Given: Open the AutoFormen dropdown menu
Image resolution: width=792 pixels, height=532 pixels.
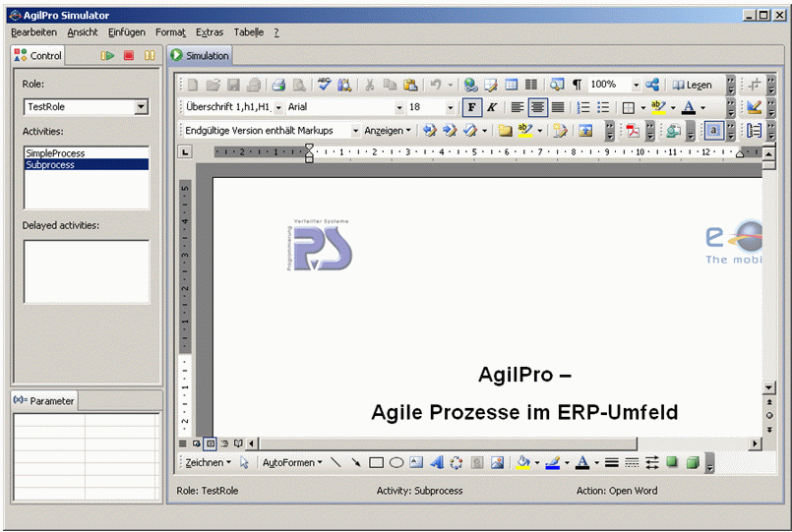Looking at the screenshot, I should pyautogui.click(x=292, y=462).
